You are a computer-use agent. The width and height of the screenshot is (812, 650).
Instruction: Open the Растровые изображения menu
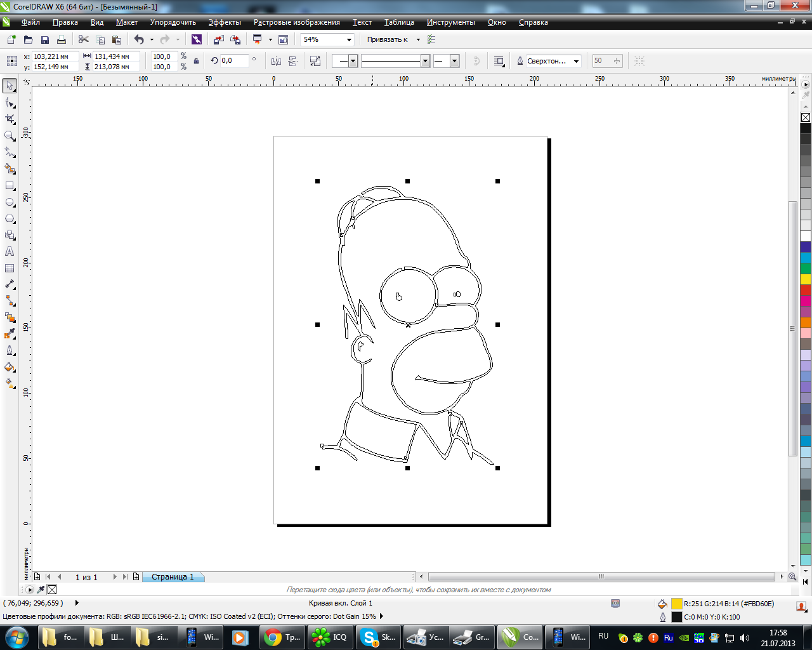[x=297, y=22]
